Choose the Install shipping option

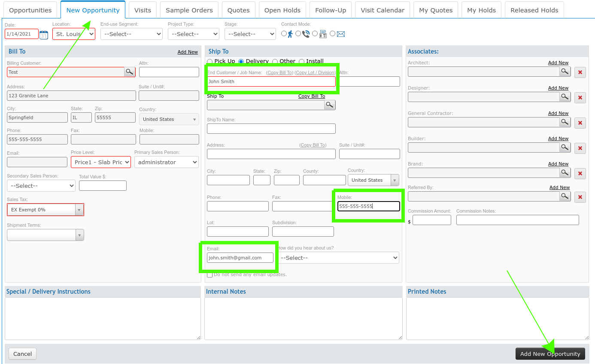(x=301, y=61)
